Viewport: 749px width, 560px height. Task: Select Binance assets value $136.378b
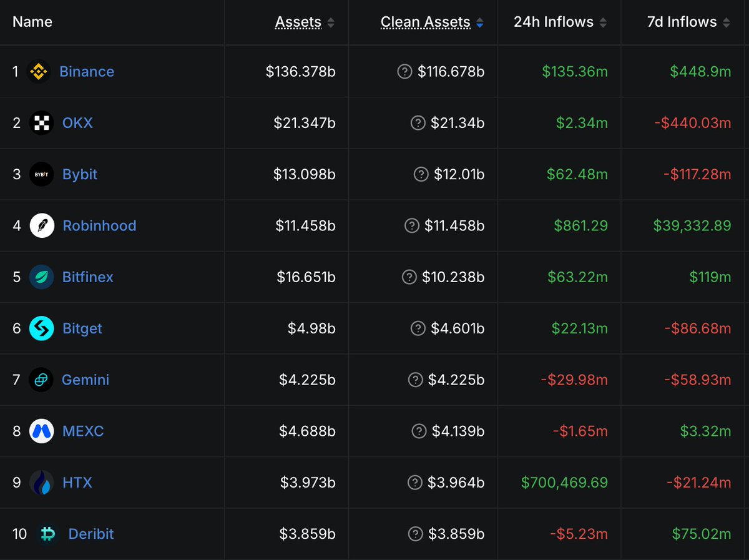(x=301, y=72)
